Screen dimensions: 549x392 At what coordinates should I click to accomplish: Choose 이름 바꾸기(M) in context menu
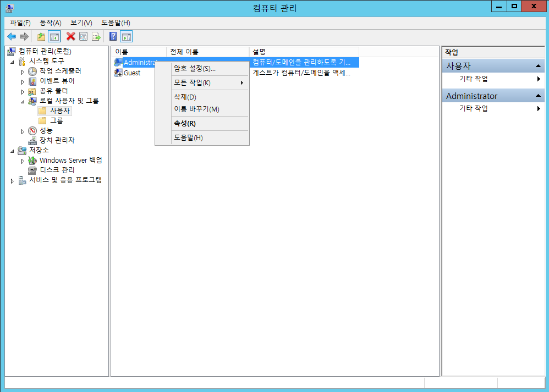click(x=196, y=109)
